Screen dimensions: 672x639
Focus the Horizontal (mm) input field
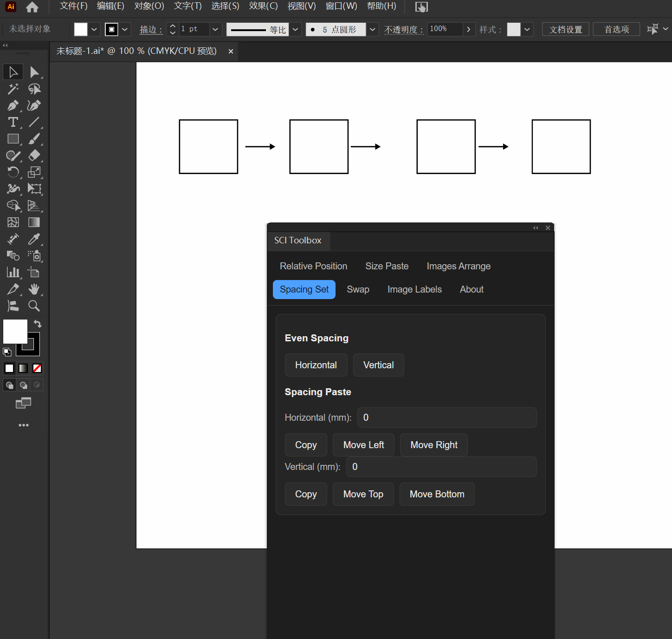click(x=447, y=417)
